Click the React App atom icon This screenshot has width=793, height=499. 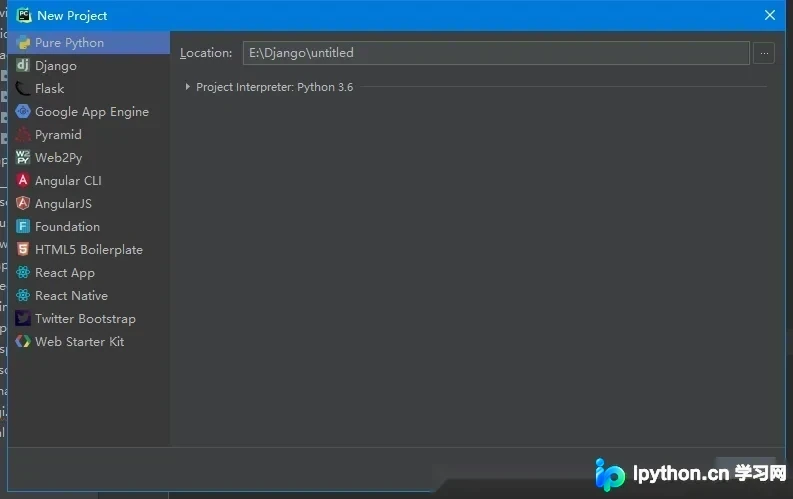pyautogui.click(x=23, y=273)
